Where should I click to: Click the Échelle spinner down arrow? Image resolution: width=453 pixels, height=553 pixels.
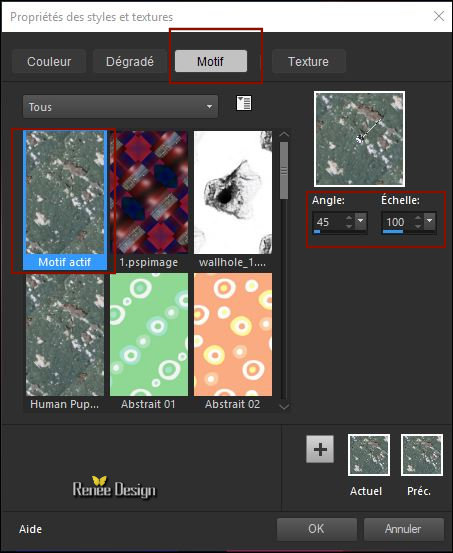418,226
